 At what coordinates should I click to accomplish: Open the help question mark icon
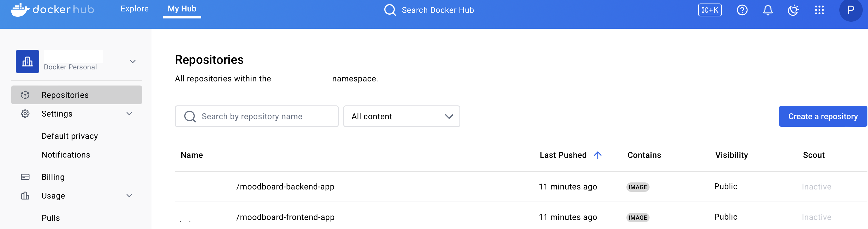tap(742, 10)
